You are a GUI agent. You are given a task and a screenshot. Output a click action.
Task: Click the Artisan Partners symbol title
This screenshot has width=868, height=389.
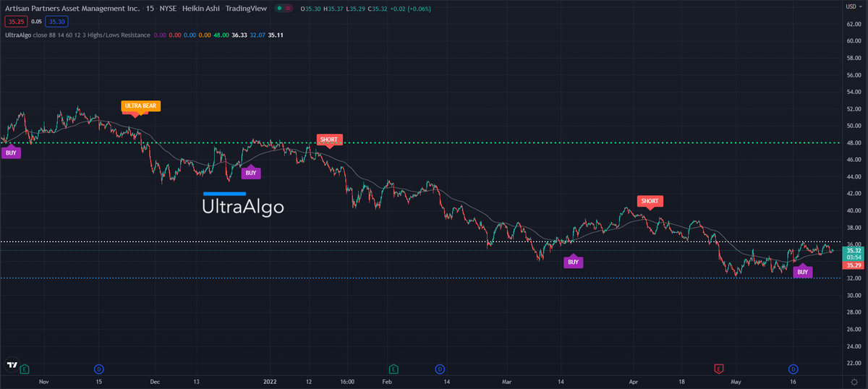[x=71, y=9]
